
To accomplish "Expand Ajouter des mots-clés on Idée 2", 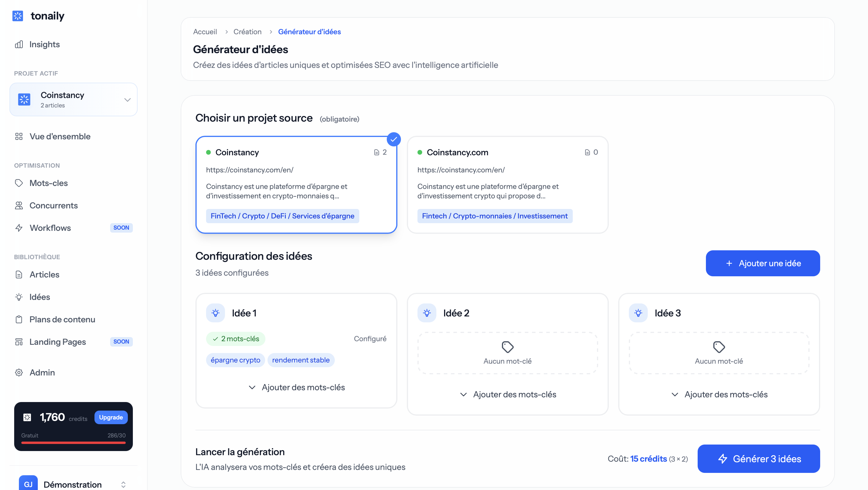I will coord(508,394).
